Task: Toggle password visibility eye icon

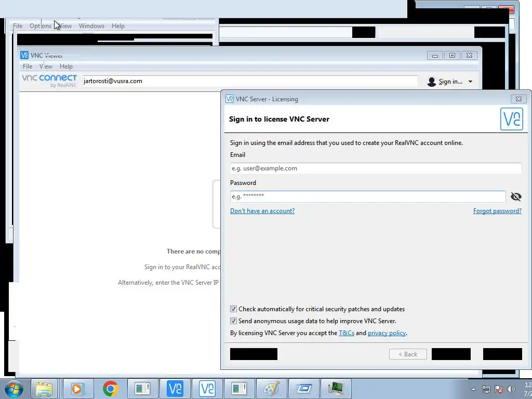Action: click(x=516, y=196)
